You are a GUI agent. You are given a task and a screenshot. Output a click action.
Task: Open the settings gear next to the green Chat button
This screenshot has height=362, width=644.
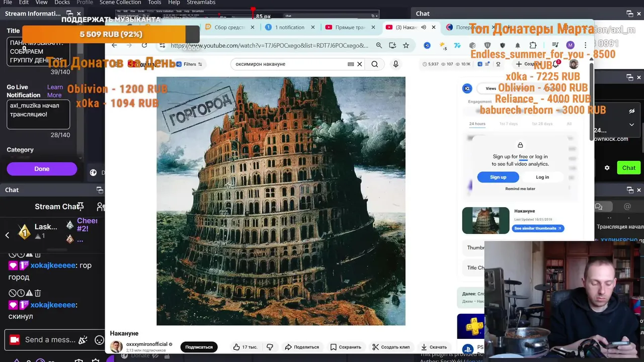[x=607, y=168]
